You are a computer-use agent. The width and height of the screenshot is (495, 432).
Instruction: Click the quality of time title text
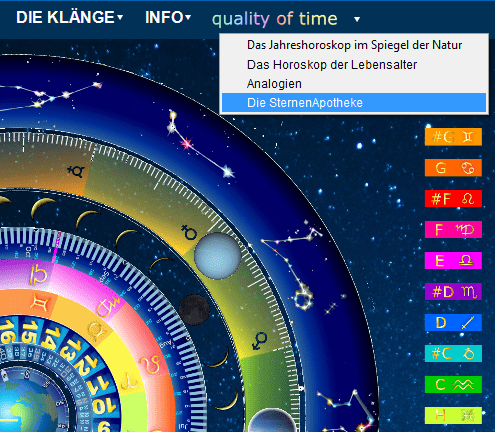(x=275, y=19)
